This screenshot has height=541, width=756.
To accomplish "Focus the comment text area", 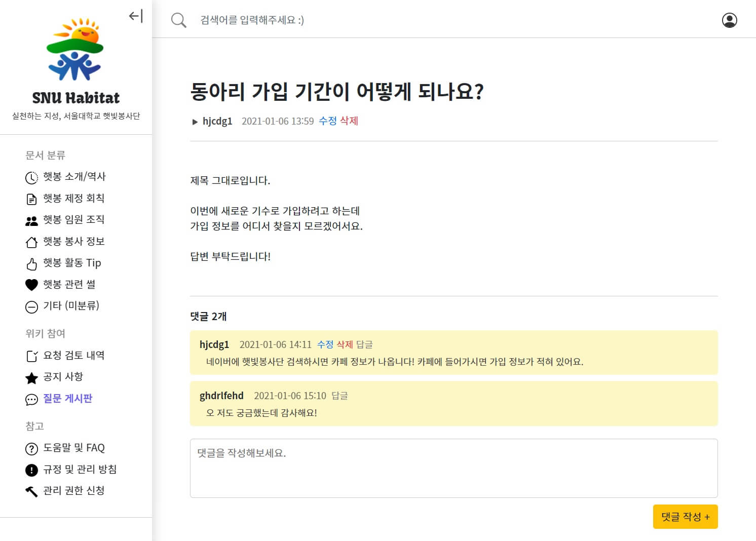I will click(x=453, y=468).
